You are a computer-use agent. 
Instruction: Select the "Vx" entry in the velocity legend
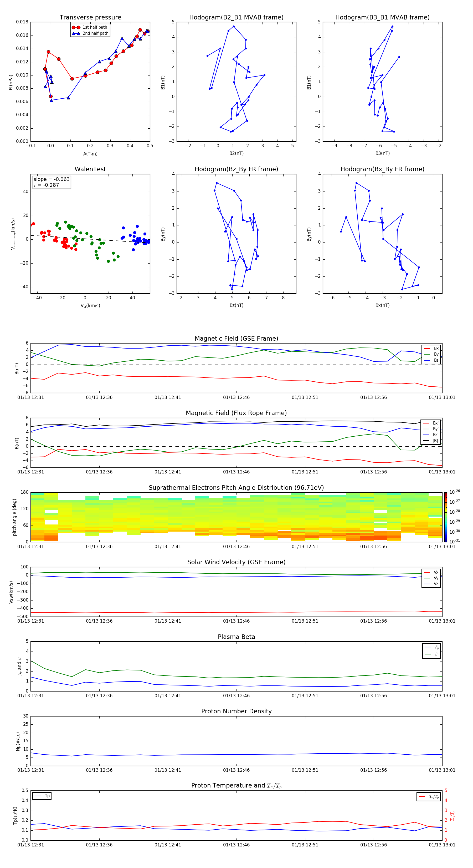click(431, 572)
